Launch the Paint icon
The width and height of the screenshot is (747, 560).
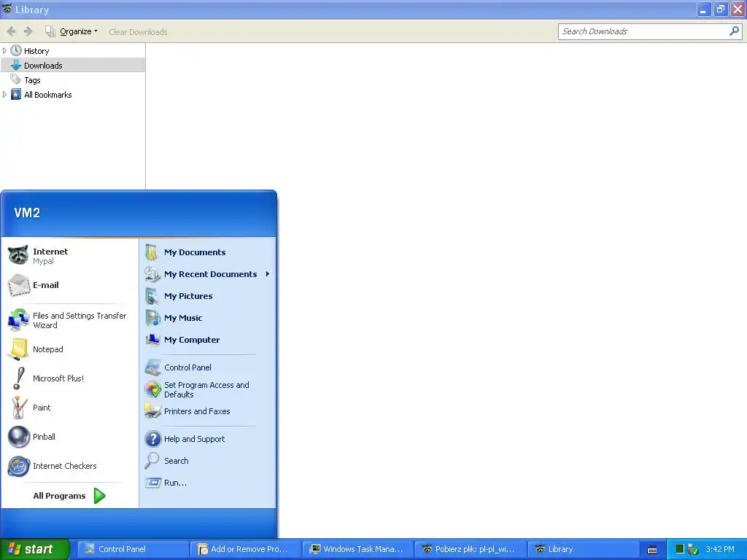click(x=18, y=408)
